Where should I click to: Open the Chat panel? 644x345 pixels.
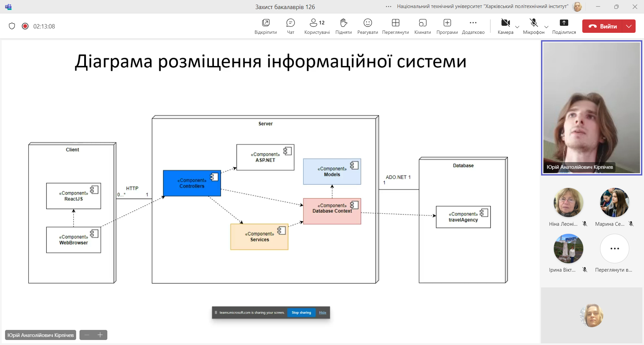(x=290, y=26)
